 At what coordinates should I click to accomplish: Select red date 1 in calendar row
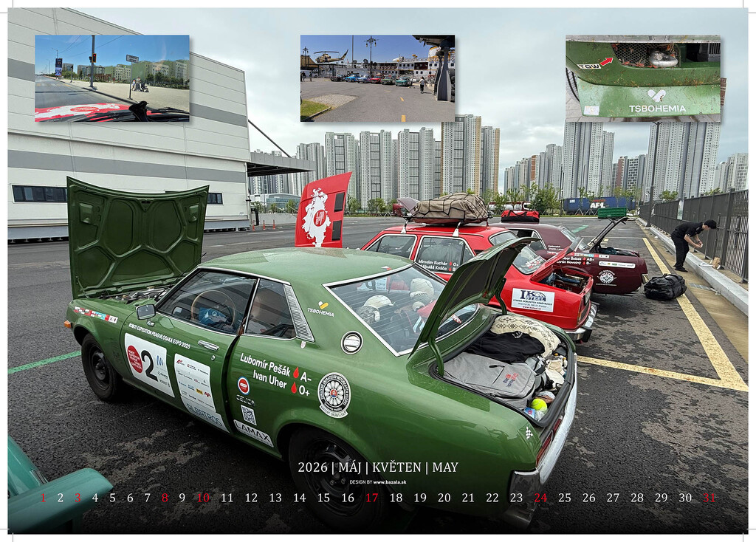click(42, 498)
